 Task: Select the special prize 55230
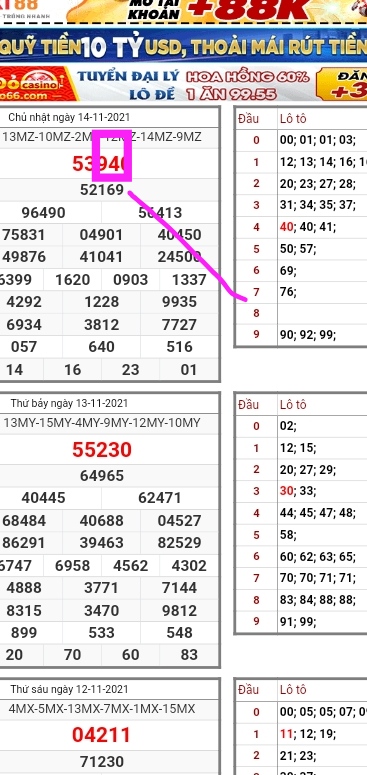[102, 450]
